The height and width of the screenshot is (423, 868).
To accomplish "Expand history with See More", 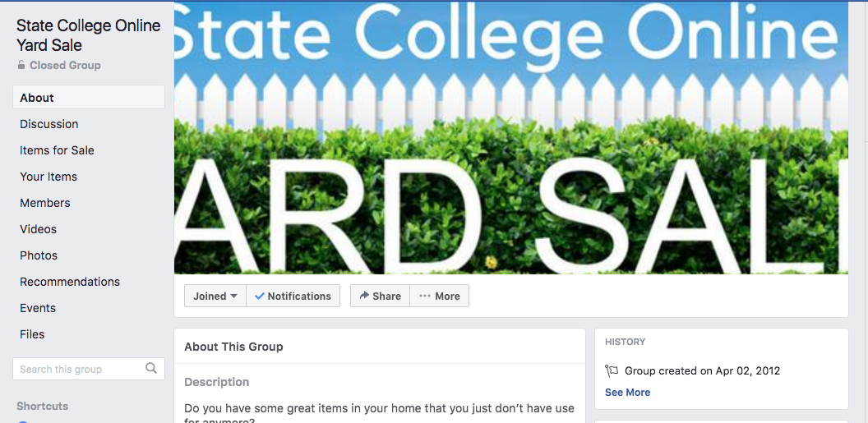I will coord(627,392).
